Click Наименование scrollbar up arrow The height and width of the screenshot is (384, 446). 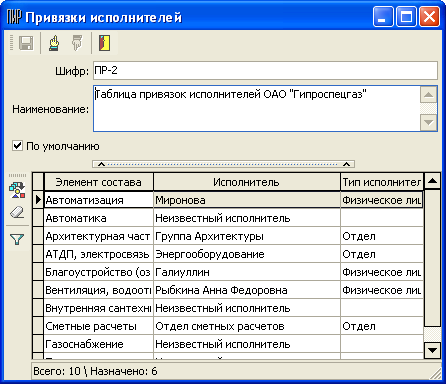click(428, 95)
